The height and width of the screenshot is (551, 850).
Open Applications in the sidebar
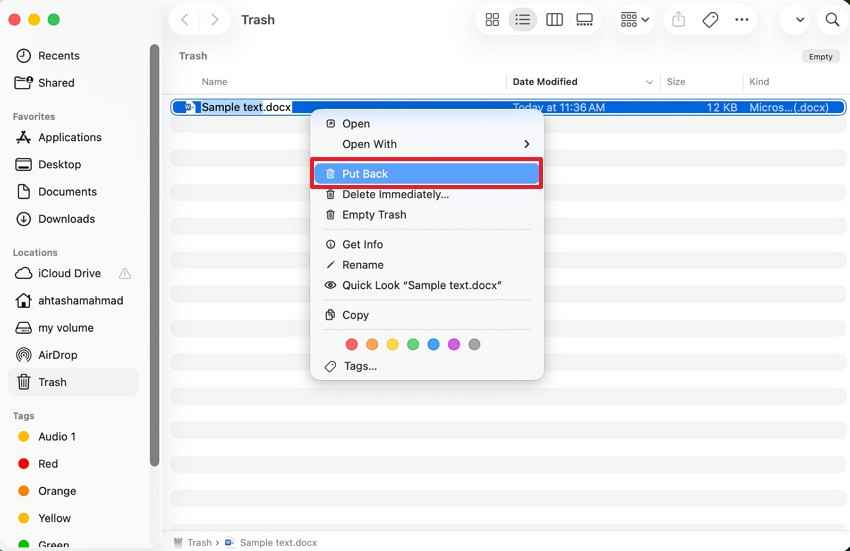point(73,137)
